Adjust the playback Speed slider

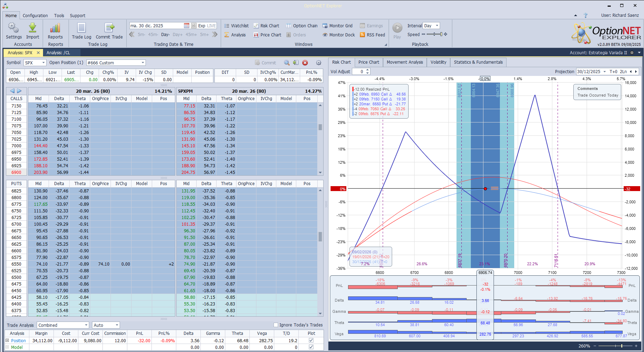point(434,34)
